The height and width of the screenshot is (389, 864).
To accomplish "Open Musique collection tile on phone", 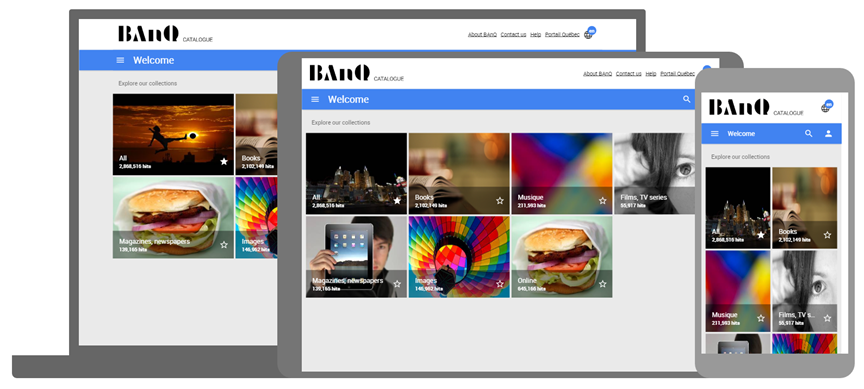I will point(738,291).
